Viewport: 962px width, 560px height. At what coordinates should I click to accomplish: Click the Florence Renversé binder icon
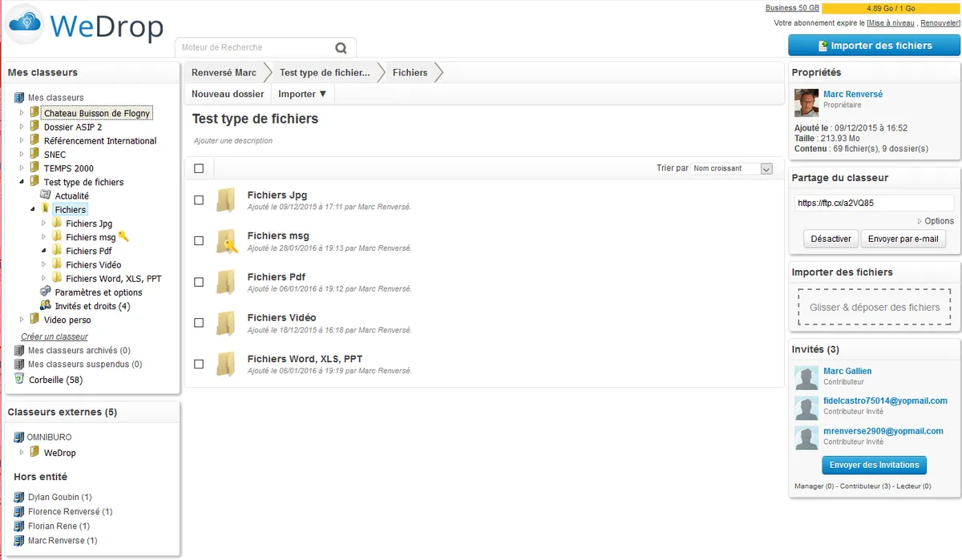[x=19, y=511]
